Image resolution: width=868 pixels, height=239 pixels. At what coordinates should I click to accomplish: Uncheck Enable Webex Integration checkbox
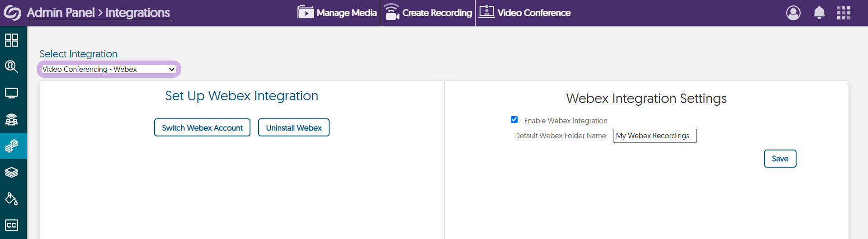[x=514, y=120]
